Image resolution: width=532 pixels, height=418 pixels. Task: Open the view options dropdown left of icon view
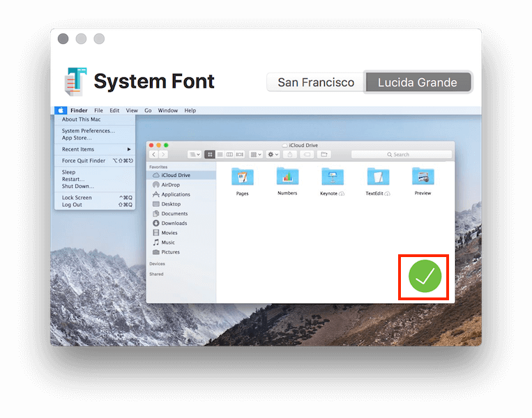click(x=195, y=155)
